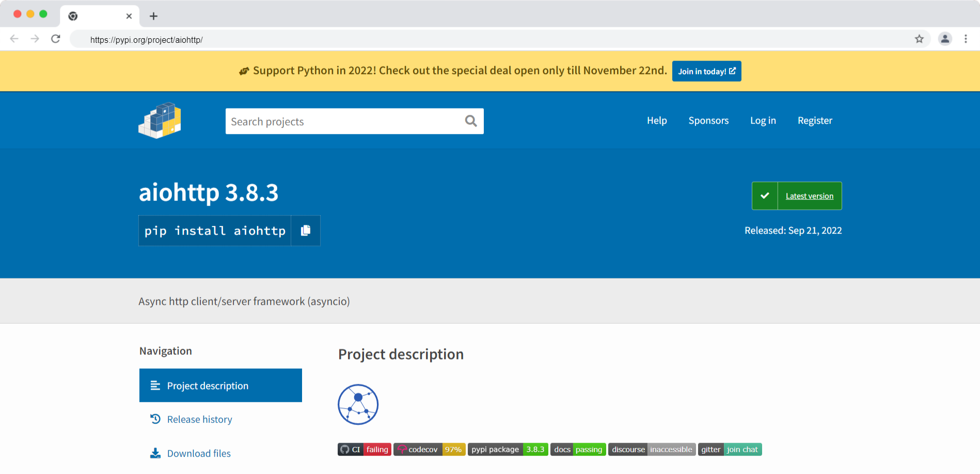Click the search magnifier icon
The image size is (980, 474).
[471, 121]
